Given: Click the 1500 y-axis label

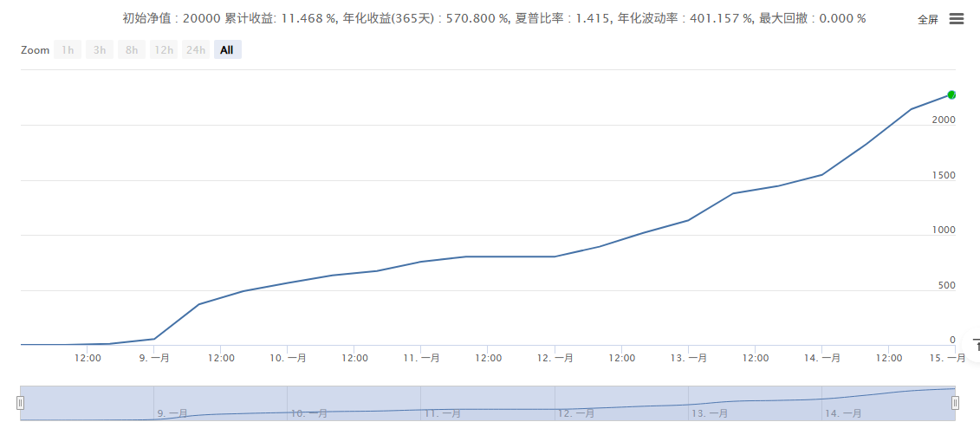Looking at the screenshot, I should point(943,175).
